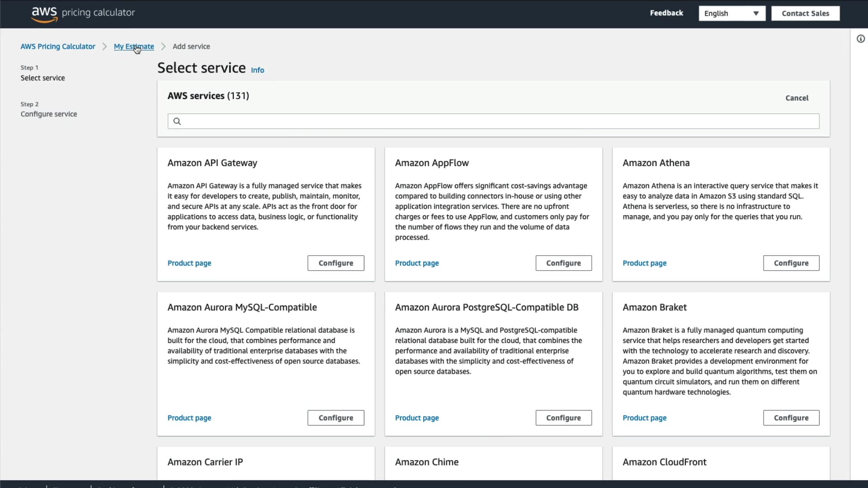868x488 pixels.
Task: Cancel the add service selection
Action: tap(797, 98)
